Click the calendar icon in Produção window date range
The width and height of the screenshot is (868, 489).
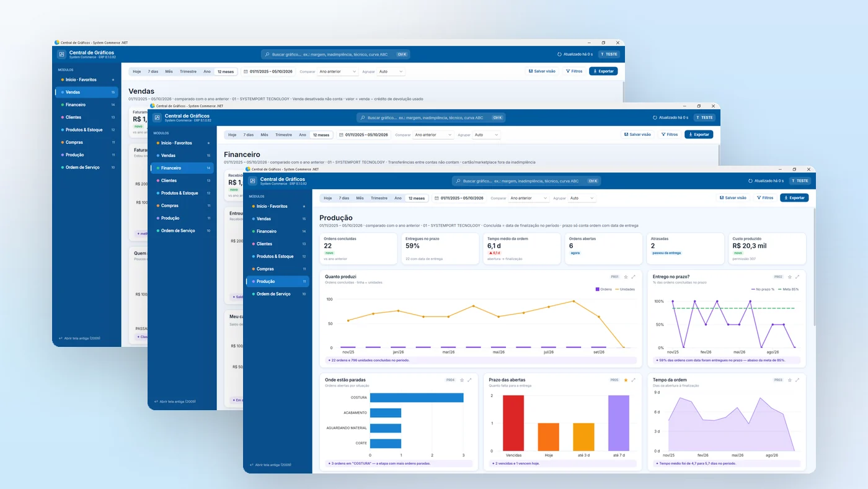coord(437,198)
